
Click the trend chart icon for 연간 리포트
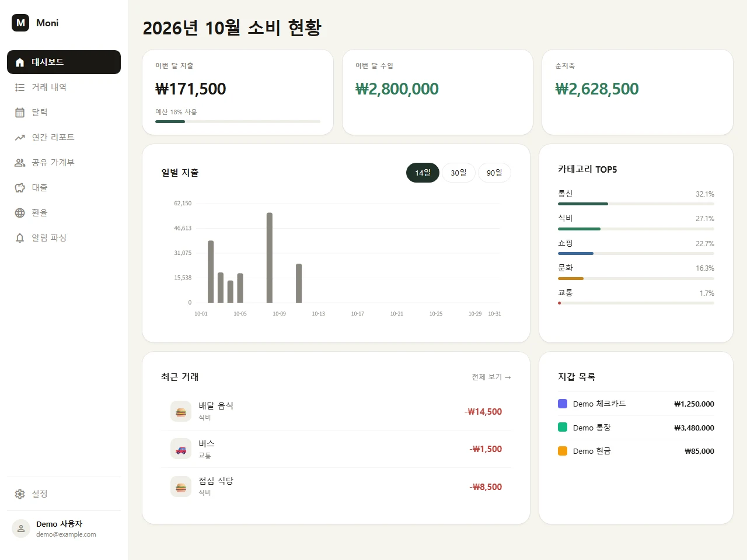tap(20, 138)
